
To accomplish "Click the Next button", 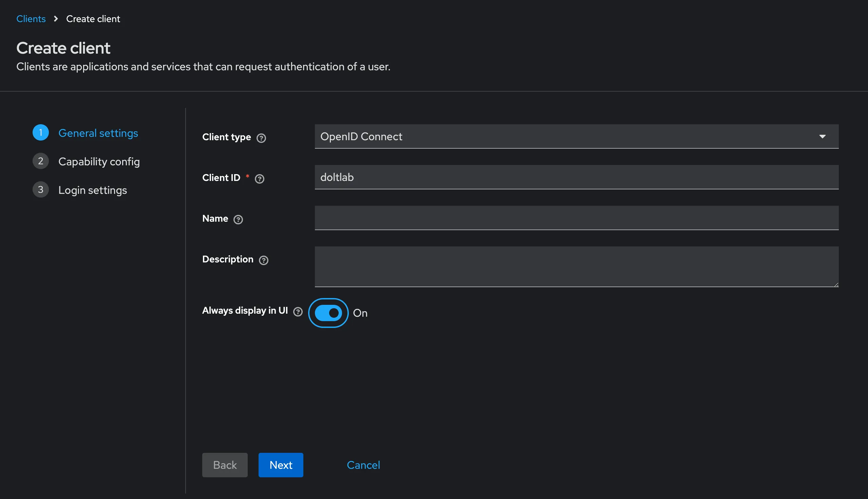I will [x=281, y=465].
